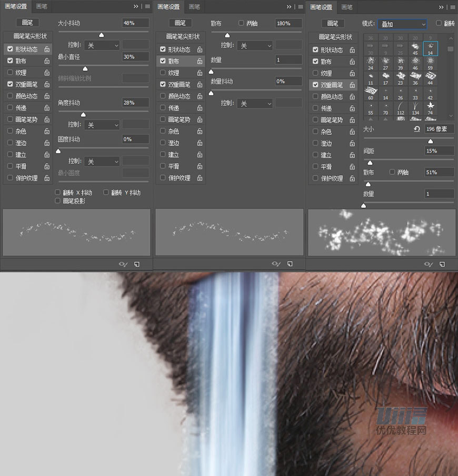Click reset brush size icon next to 196 像素
The image size is (458, 476).
[x=417, y=129]
